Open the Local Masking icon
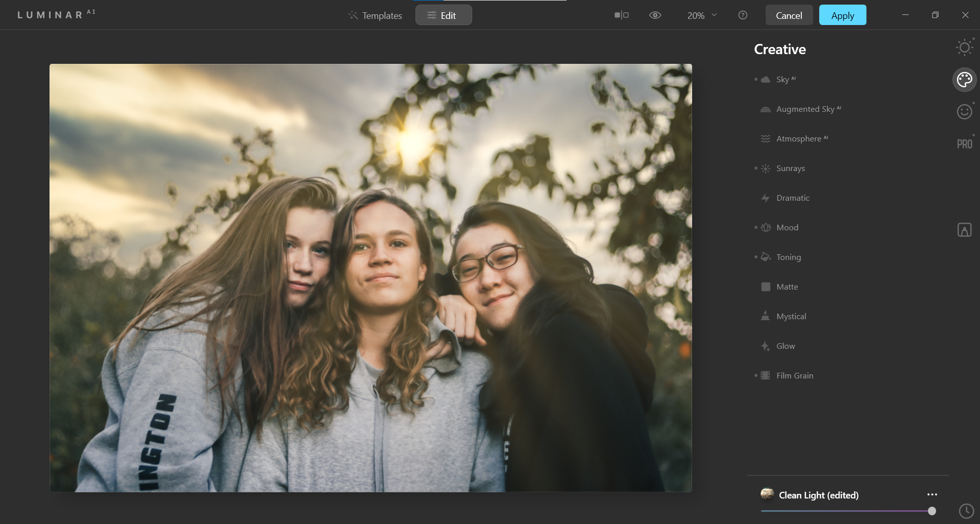 [x=964, y=230]
